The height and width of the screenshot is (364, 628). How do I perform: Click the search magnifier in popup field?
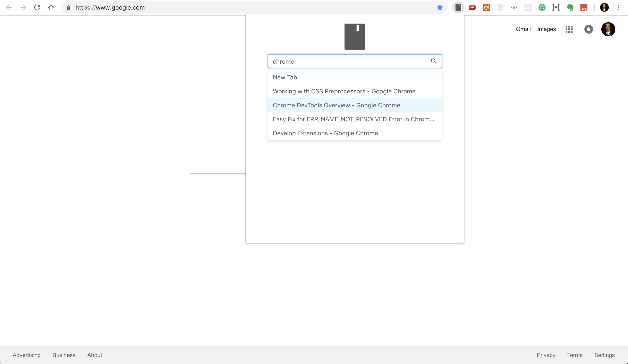[434, 61]
